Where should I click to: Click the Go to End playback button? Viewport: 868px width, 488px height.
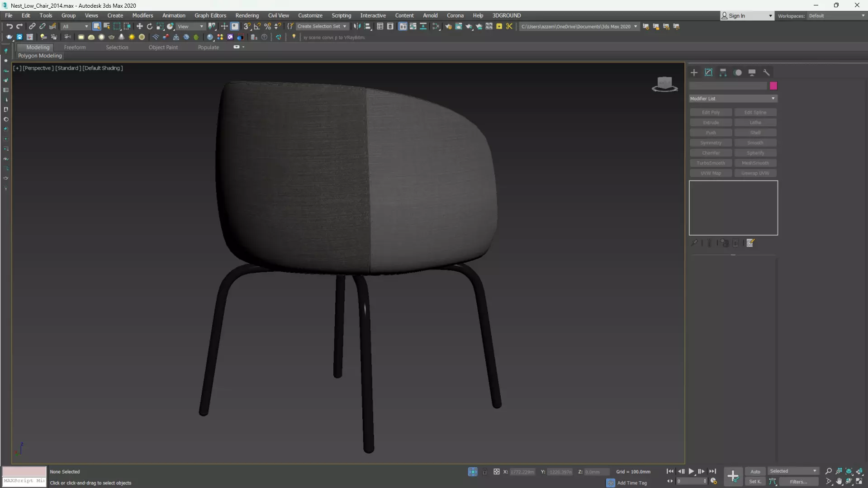coord(712,471)
